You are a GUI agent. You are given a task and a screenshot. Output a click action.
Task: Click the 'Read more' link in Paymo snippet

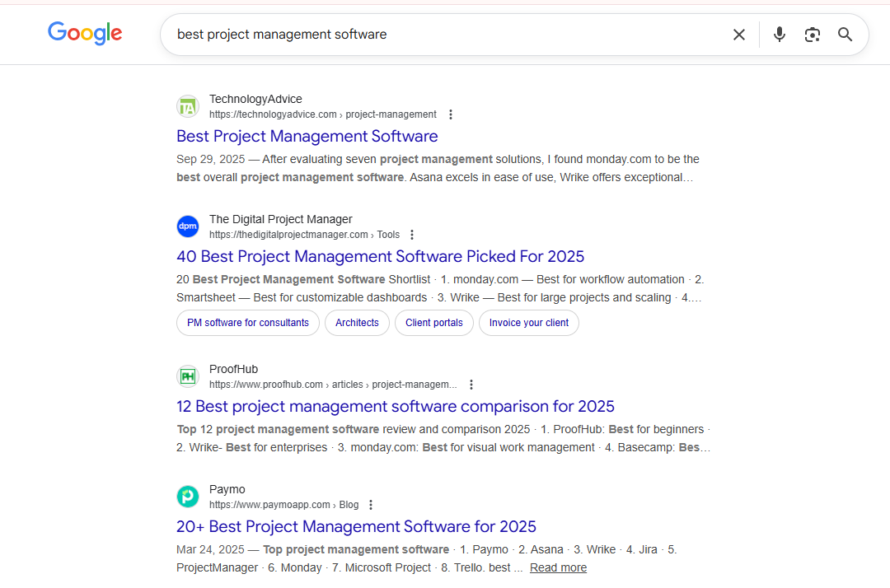point(558,567)
